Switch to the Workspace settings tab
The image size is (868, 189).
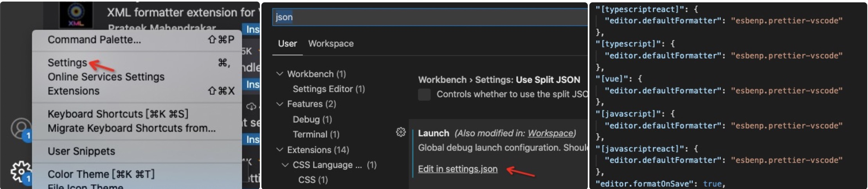[x=331, y=44]
